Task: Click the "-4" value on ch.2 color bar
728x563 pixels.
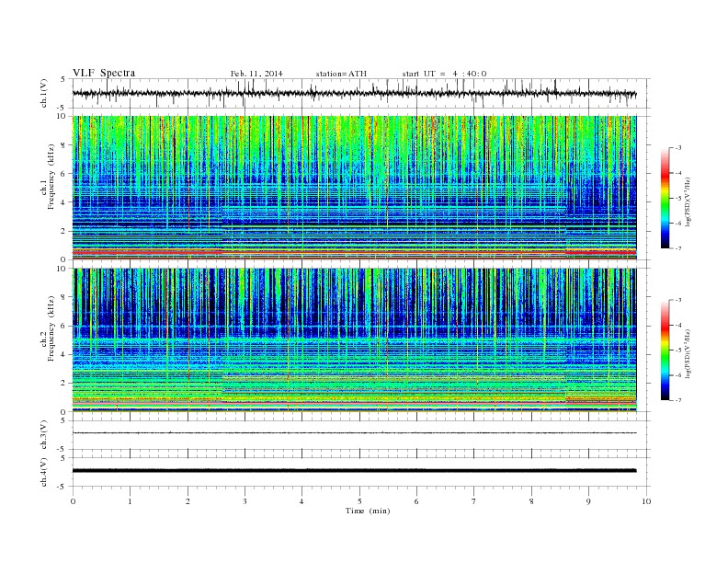Action: 677,325
